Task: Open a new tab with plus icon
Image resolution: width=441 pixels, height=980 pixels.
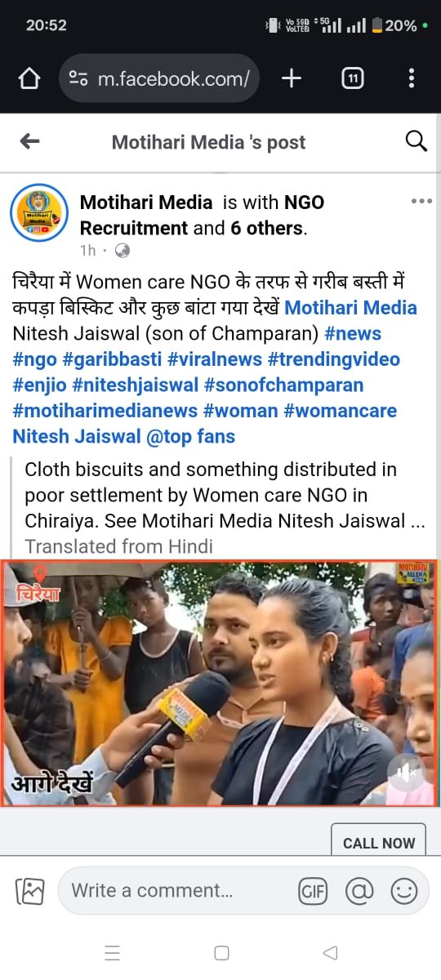Action: click(x=292, y=78)
